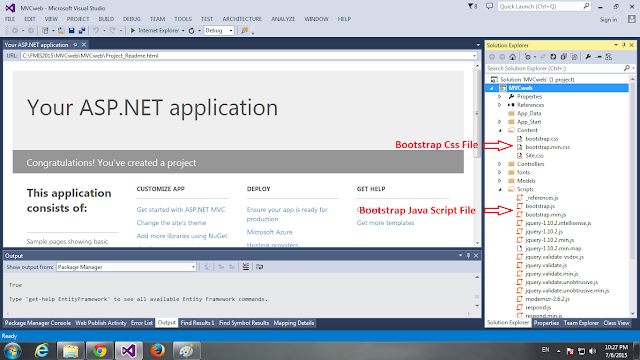The height and width of the screenshot is (360, 640).
Task: Switch to the Error List tab
Action: coord(142,323)
